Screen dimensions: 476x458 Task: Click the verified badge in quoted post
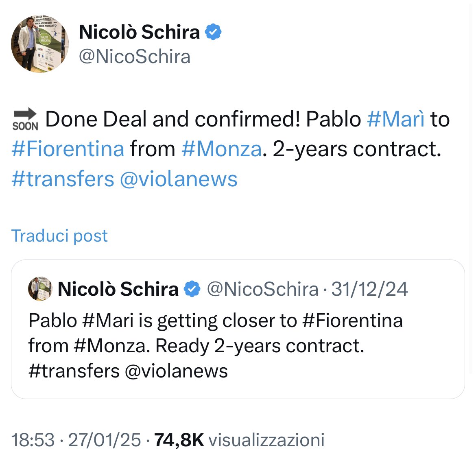click(192, 289)
